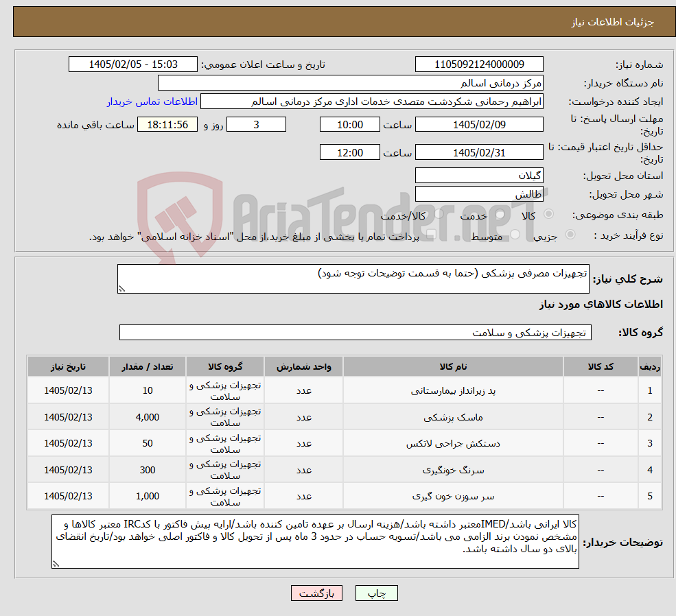Image resolution: width=676 pixels, height=616 pixels.
Task: Click the goods group field تجهیزات پزشکی و سلامت
Action: [x=356, y=333]
